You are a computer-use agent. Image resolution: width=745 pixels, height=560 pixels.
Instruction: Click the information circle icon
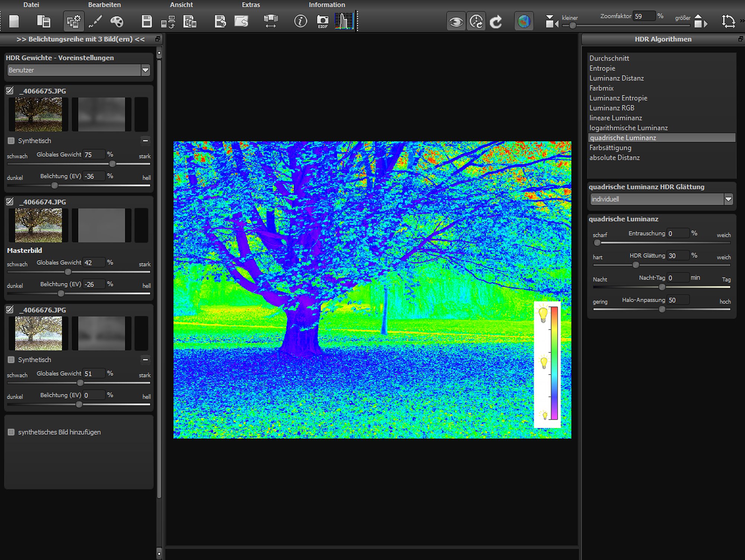pyautogui.click(x=301, y=21)
